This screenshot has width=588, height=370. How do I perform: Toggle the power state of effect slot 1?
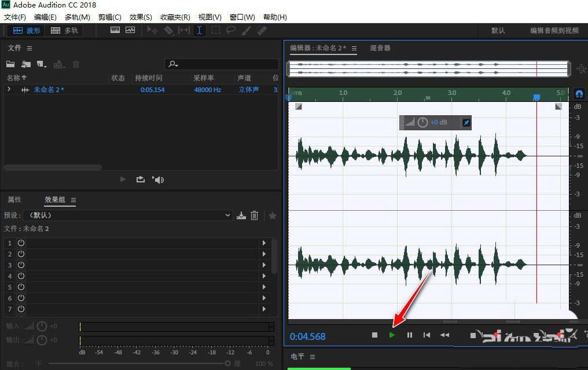[x=21, y=243]
